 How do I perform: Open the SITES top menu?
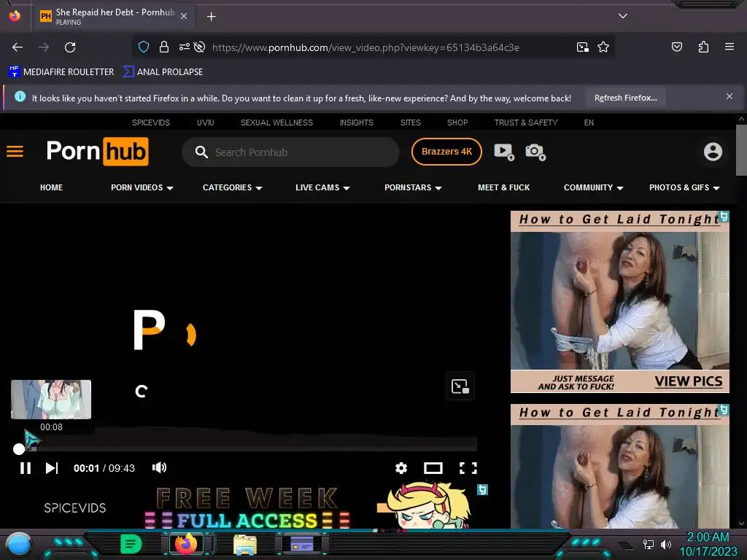[x=410, y=122]
